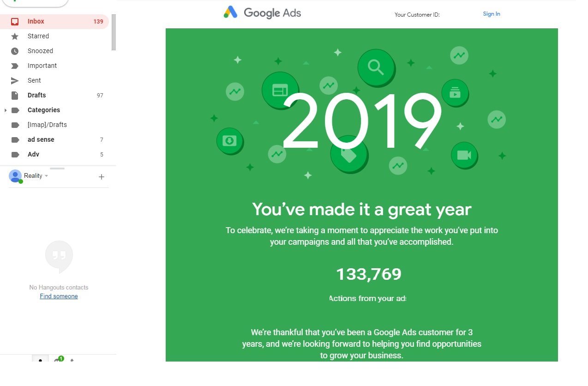Click the Sign In link

[x=491, y=14]
